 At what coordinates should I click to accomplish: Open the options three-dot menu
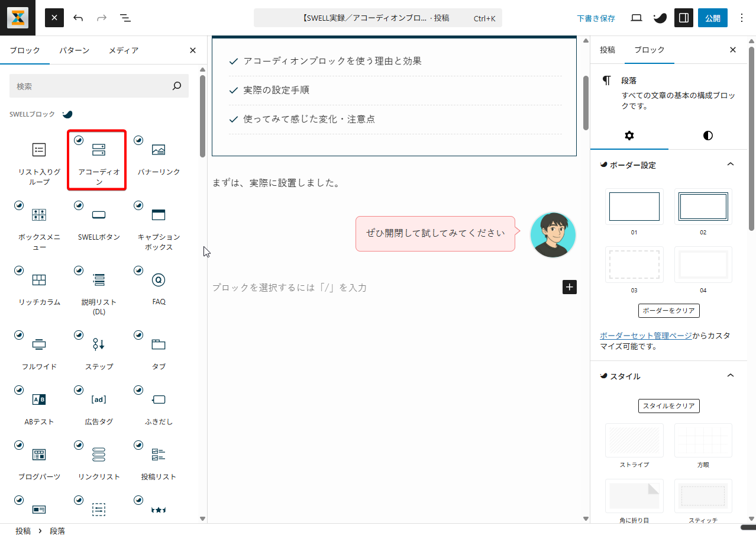[x=742, y=18]
